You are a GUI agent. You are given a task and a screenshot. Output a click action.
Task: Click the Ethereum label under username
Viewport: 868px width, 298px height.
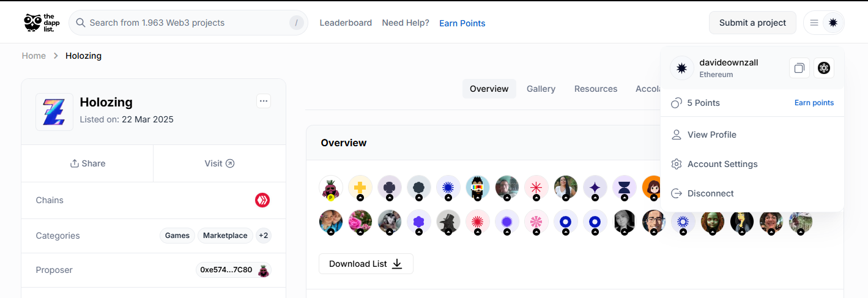(x=716, y=75)
